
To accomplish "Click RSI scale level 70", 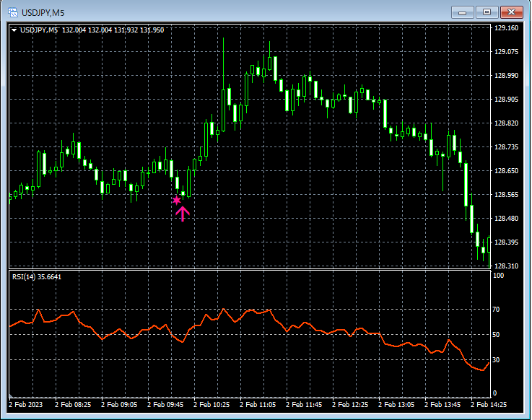I will click(x=496, y=310).
